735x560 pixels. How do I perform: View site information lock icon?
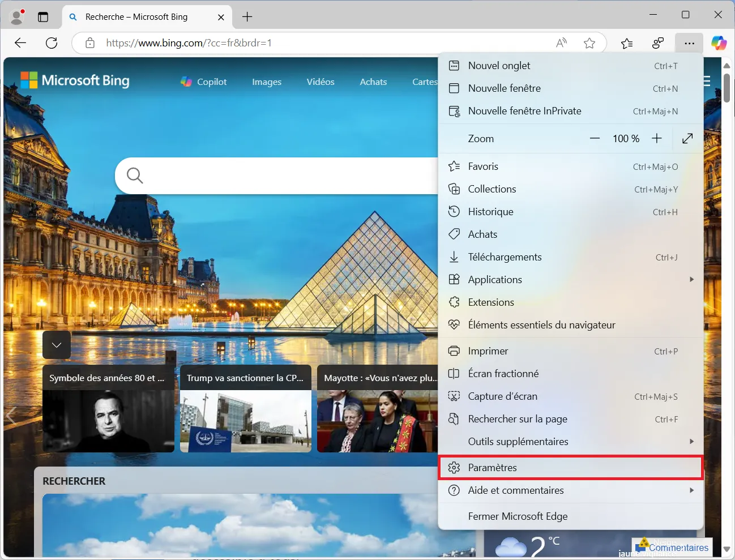click(x=90, y=43)
